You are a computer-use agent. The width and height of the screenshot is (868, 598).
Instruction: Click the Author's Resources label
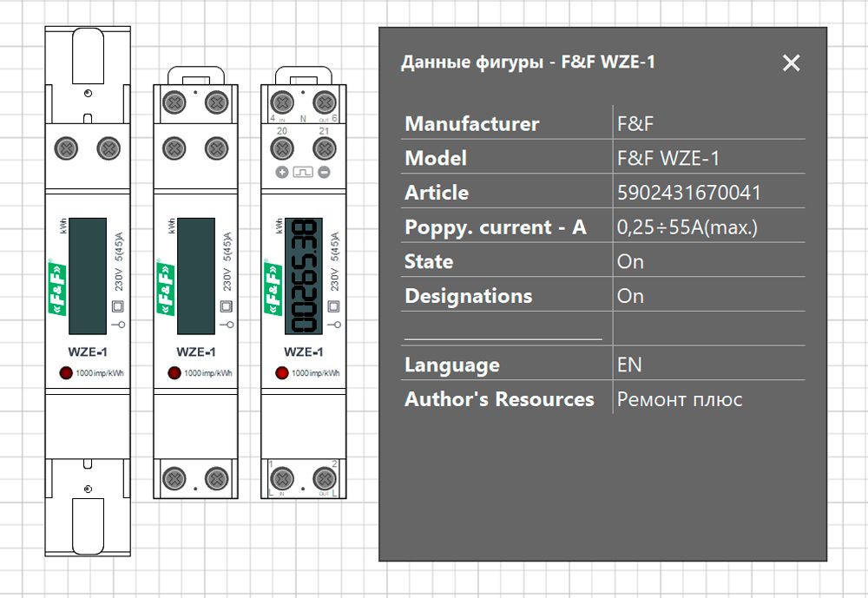[x=499, y=399]
